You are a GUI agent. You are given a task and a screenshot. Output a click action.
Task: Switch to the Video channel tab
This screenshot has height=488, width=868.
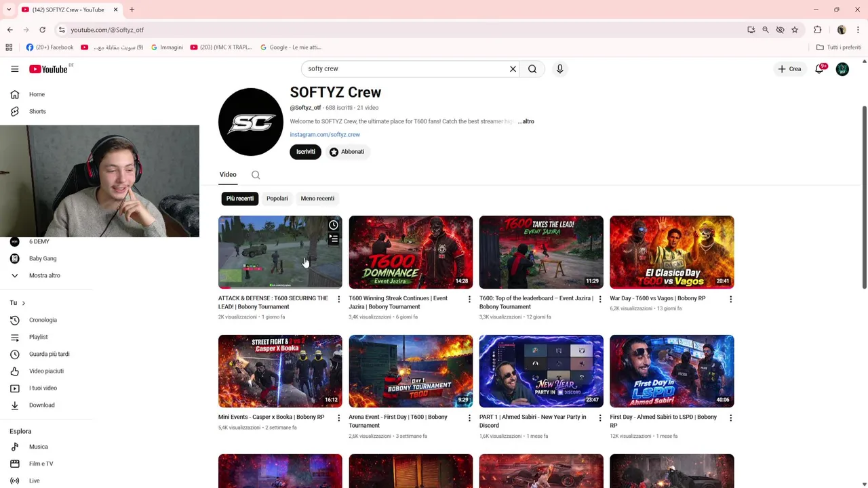228,174
